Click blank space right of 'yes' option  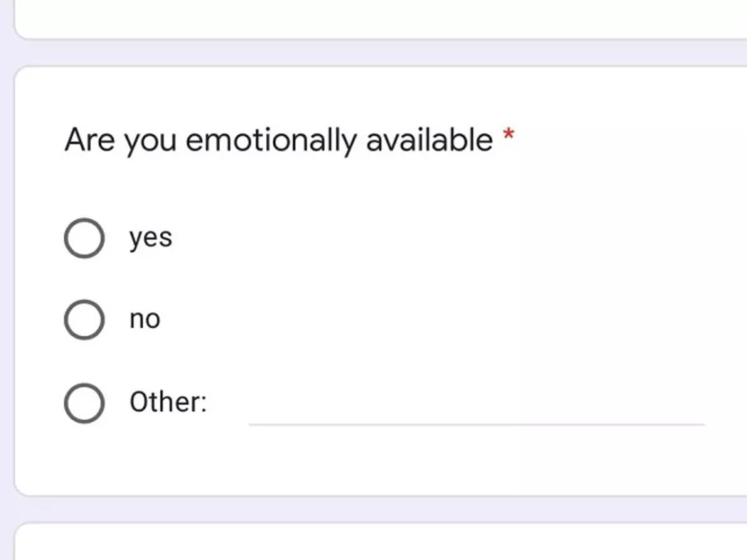coord(436,238)
